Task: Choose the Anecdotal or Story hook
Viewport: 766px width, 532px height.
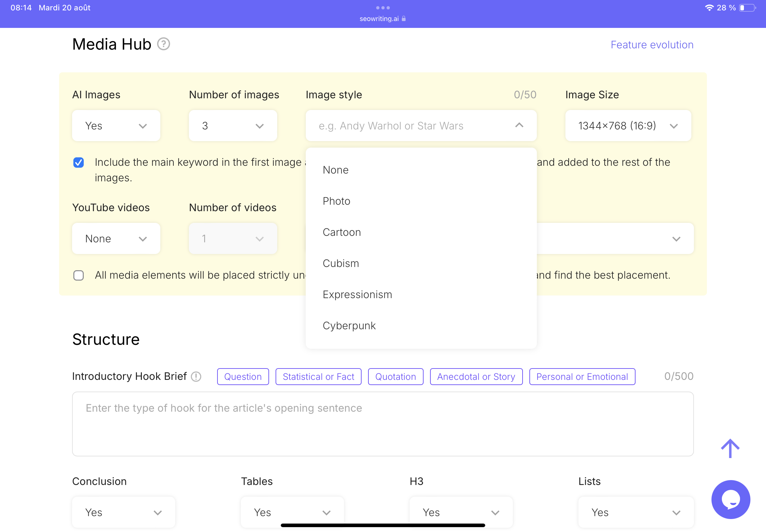Action: (476, 377)
